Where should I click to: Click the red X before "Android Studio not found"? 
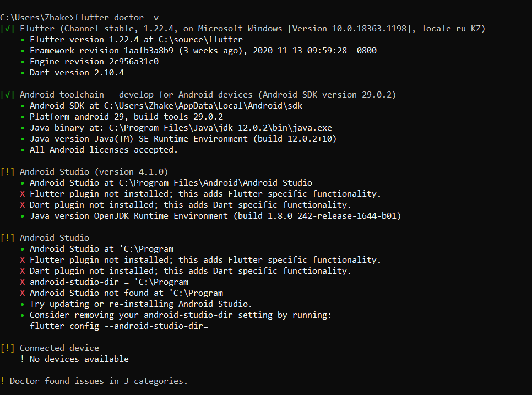coord(23,293)
